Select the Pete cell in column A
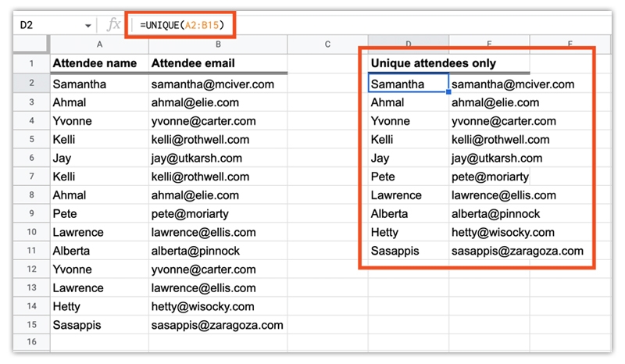625x364 pixels. coord(98,213)
